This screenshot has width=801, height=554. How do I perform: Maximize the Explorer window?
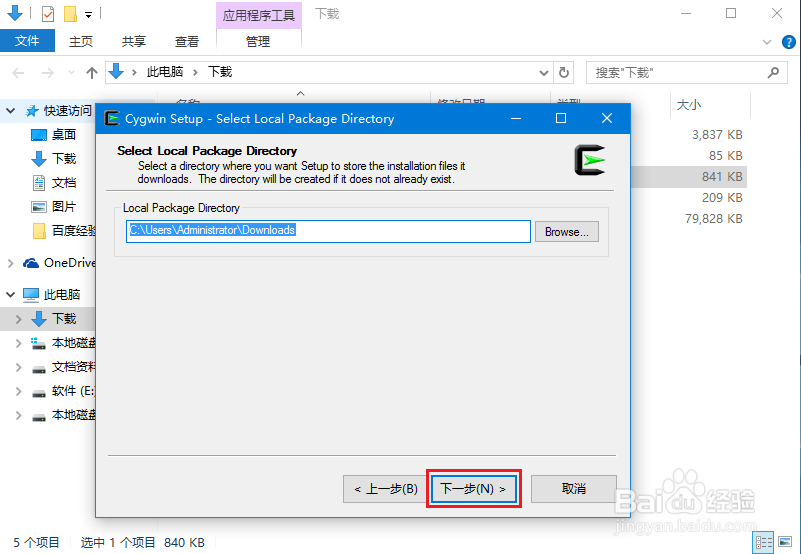731,13
